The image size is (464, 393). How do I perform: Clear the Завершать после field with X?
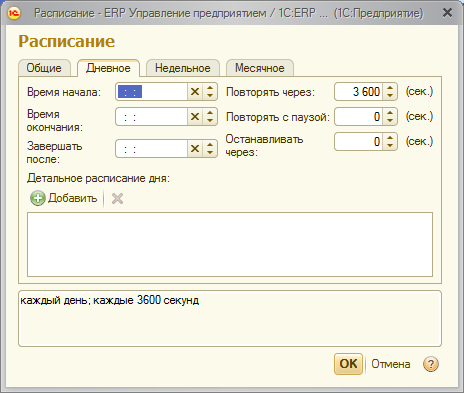click(195, 149)
